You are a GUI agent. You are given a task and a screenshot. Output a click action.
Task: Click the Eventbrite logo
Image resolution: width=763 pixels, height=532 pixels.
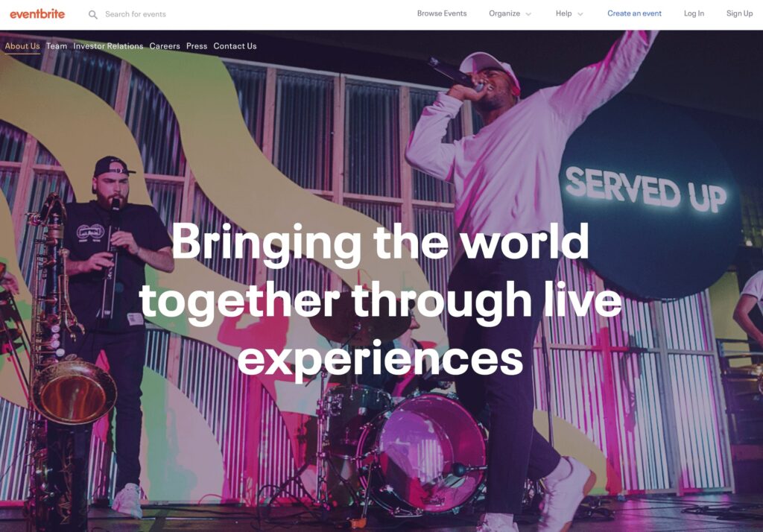pos(37,13)
